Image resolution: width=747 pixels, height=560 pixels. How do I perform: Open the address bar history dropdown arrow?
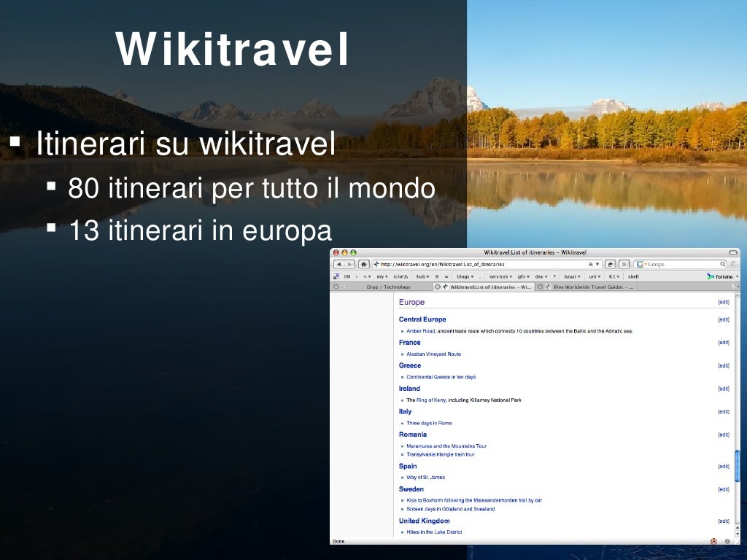[x=597, y=264]
